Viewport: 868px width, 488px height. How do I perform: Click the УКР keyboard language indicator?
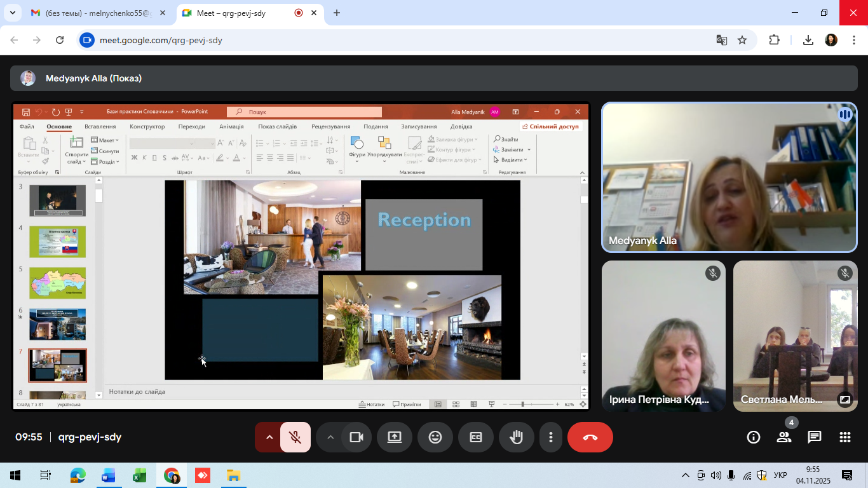(x=780, y=475)
